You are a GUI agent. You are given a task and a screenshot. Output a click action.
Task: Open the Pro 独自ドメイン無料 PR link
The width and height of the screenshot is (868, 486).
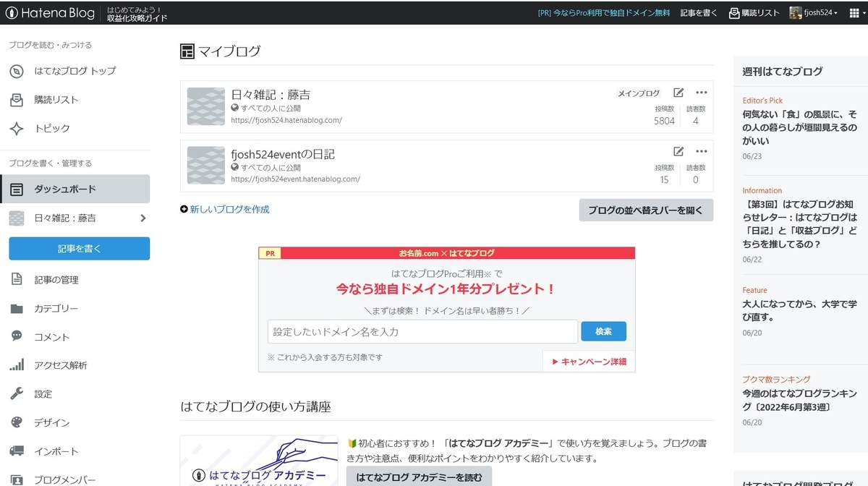coord(604,13)
